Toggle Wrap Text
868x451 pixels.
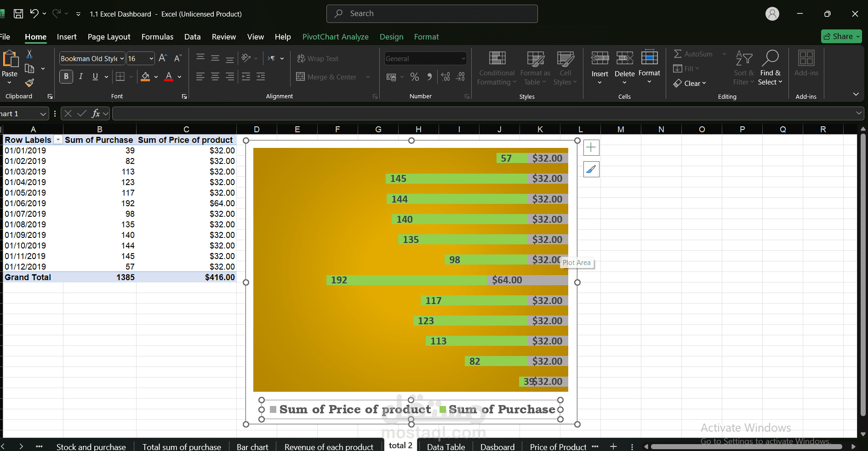point(318,58)
